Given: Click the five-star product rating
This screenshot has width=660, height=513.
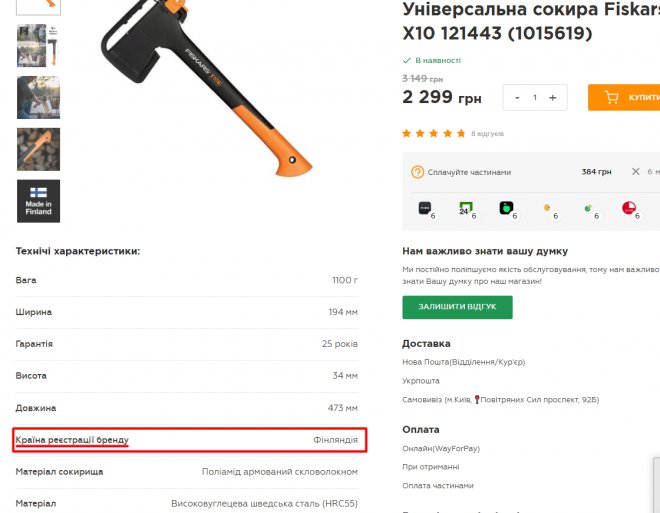Looking at the screenshot, I should [433, 133].
